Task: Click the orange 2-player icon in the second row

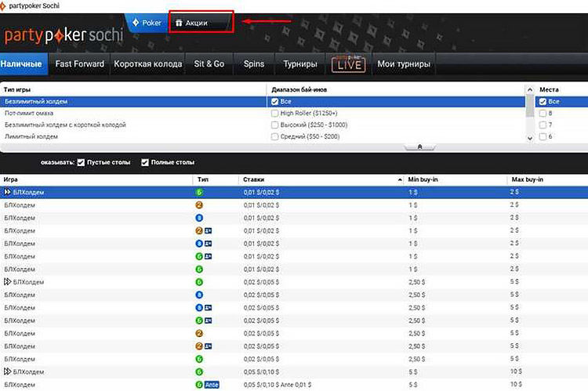Action: point(199,205)
